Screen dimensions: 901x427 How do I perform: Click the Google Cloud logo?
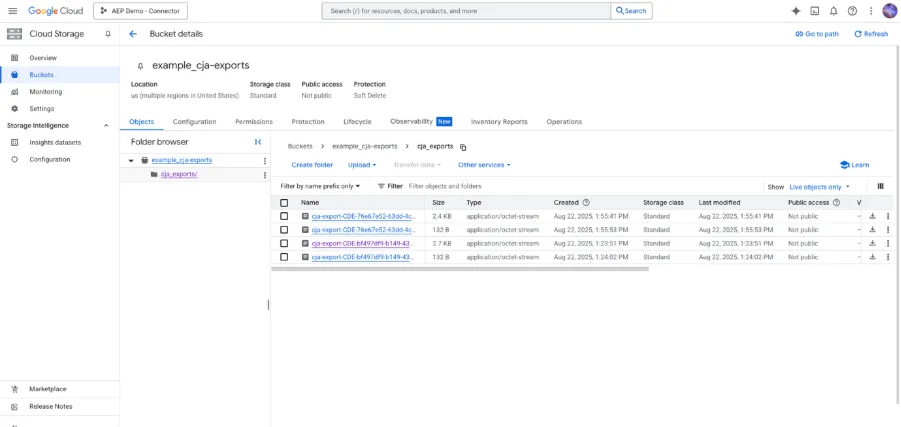(x=56, y=11)
